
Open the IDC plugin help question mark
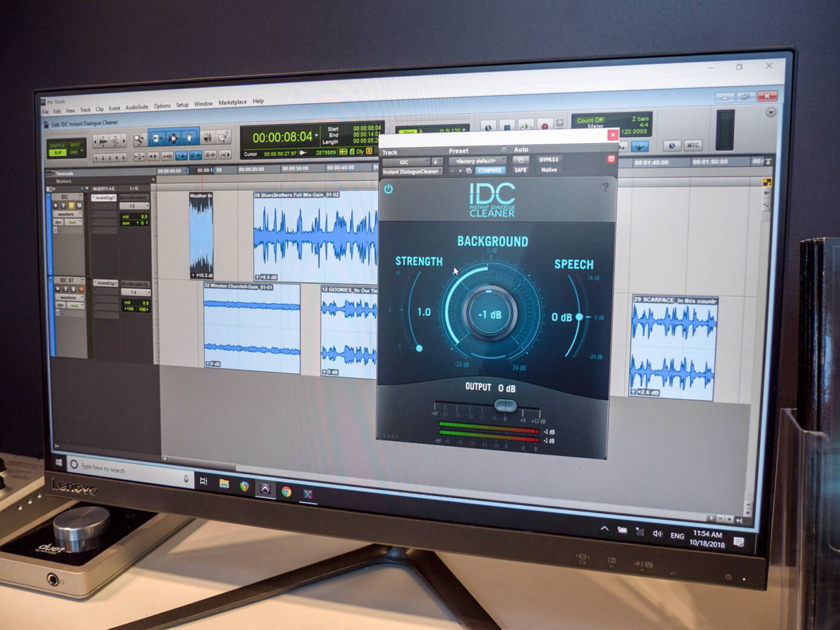606,187
